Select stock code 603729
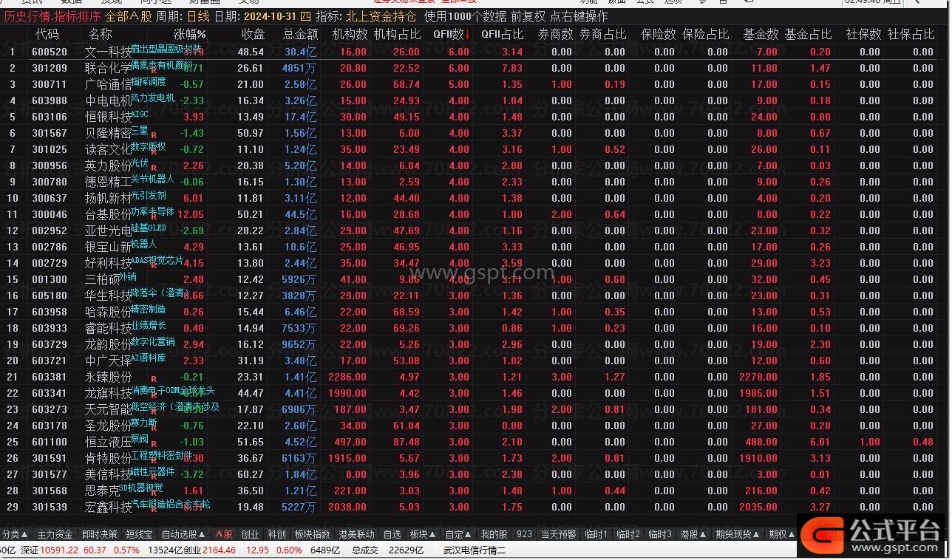Screen dimensions: 952x560 click(x=50, y=344)
